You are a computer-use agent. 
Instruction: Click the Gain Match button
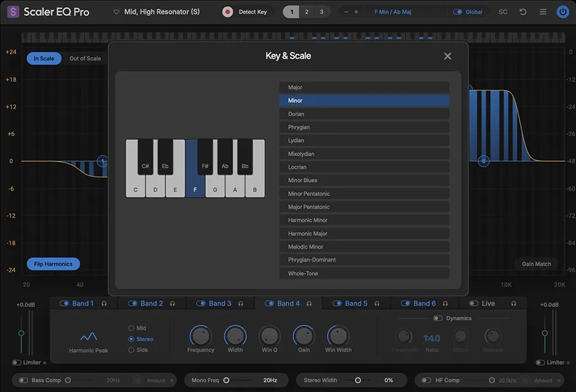click(x=536, y=264)
